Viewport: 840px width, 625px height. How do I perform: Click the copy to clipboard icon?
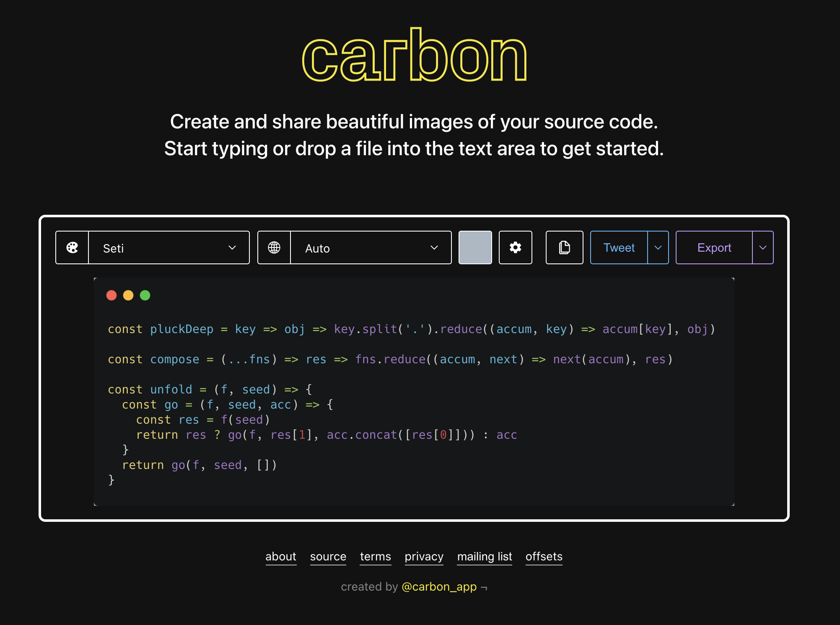[x=564, y=247]
